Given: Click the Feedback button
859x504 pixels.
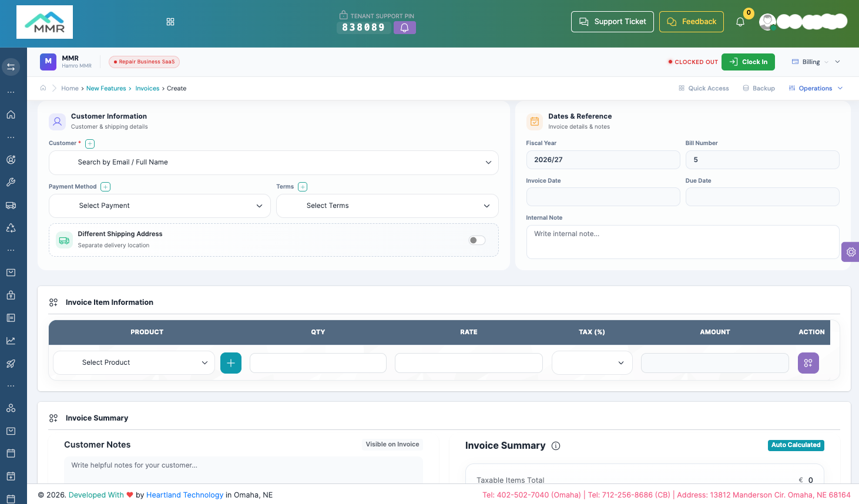Looking at the screenshot, I should (x=692, y=22).
